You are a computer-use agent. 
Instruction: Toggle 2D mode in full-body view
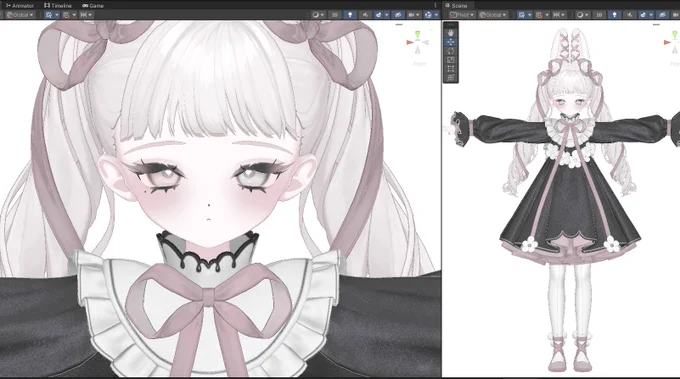599,15
